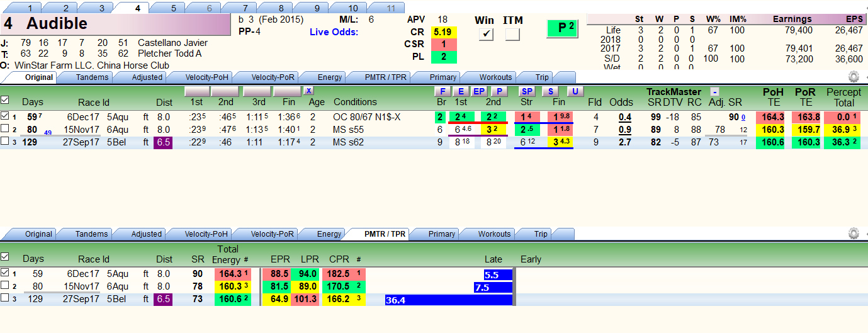Click the U filter button

click(575, 91)
